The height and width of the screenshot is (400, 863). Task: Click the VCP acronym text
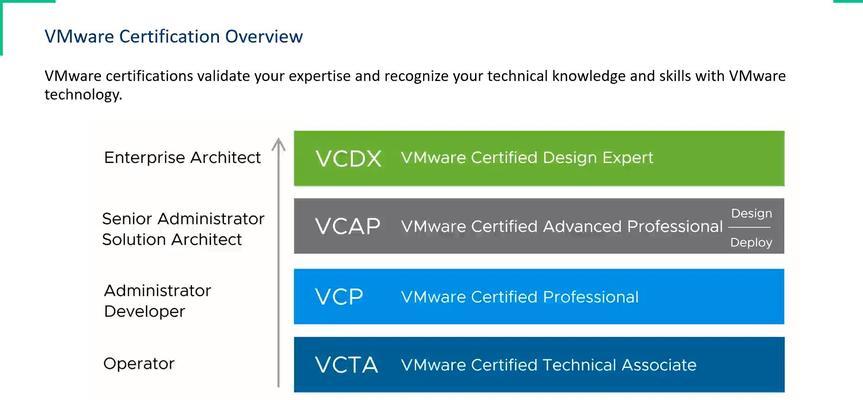tap(339, 297)
